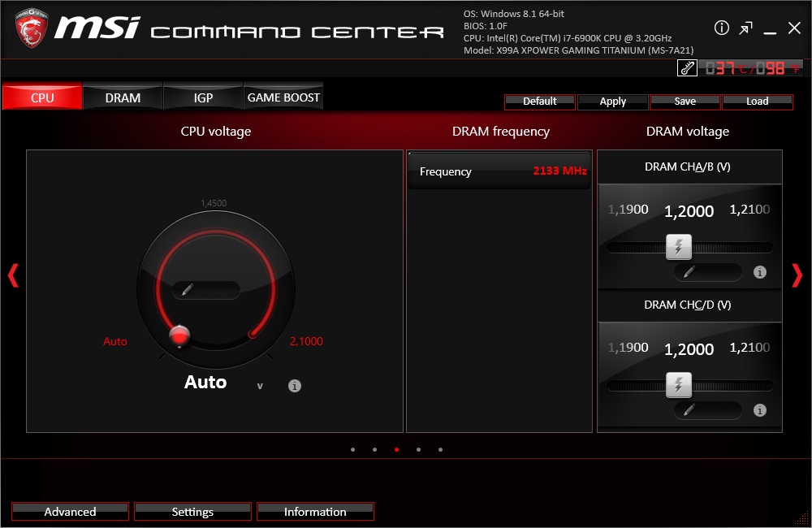
Task: Select the first page indicator dot
Action: coord(352,449)
